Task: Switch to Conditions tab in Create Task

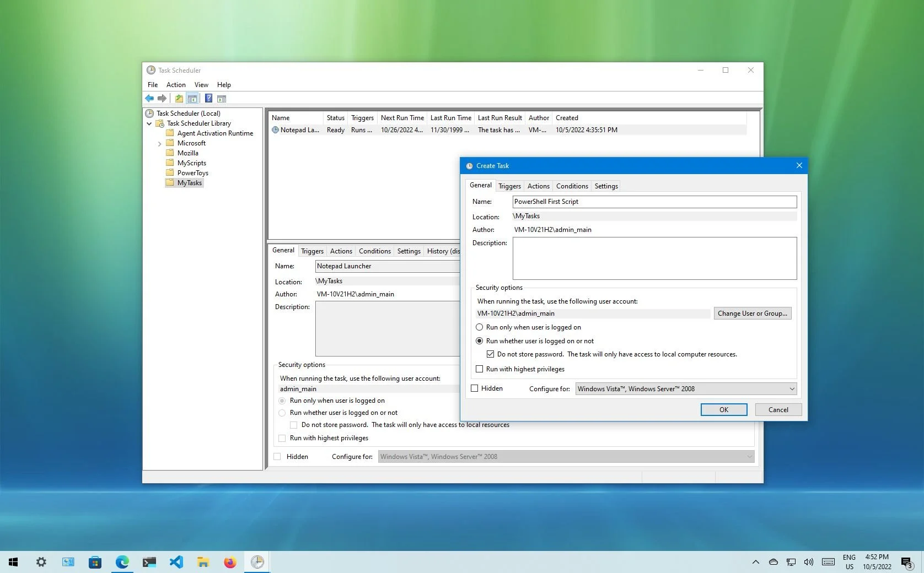Action: pyautogui.click(x=572, y=186)
